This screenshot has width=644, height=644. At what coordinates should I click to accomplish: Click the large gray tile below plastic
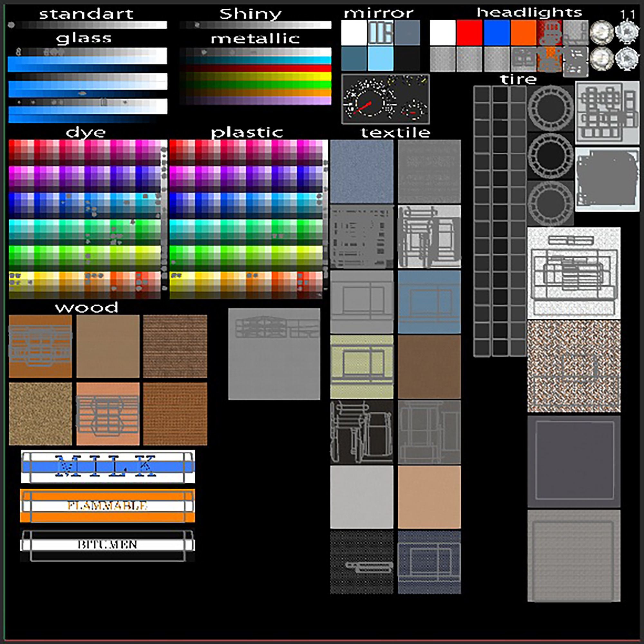point(274,354)
